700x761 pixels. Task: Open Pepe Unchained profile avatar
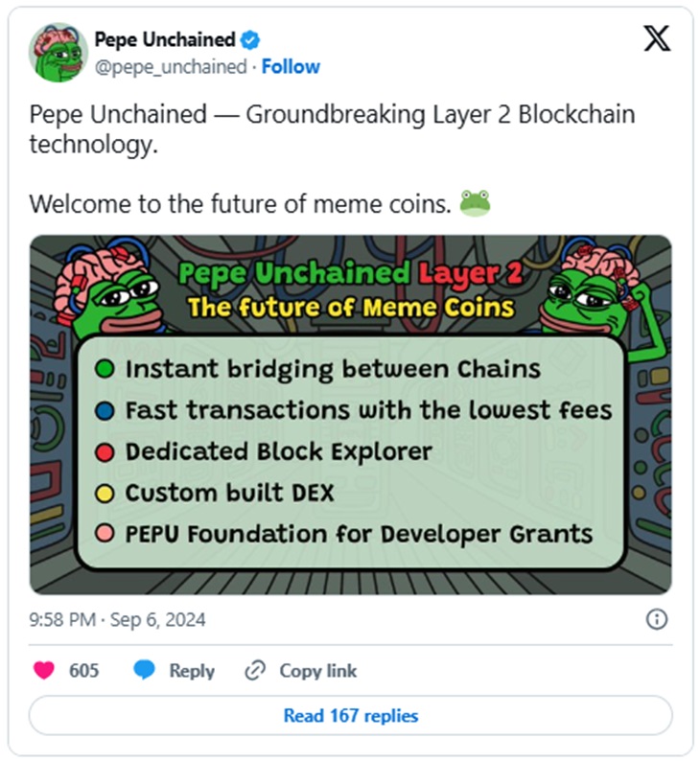click(59, 53)
